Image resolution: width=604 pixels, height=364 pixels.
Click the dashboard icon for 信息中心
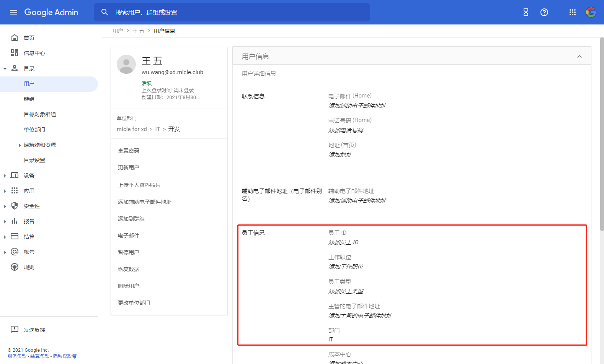pyautogui.click(x=15, y=53)
